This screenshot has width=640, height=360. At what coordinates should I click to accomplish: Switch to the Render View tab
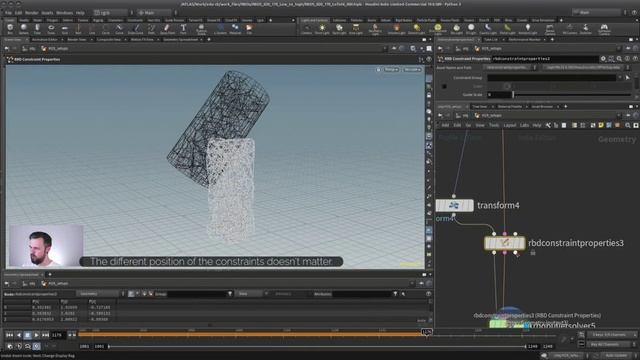76,40
